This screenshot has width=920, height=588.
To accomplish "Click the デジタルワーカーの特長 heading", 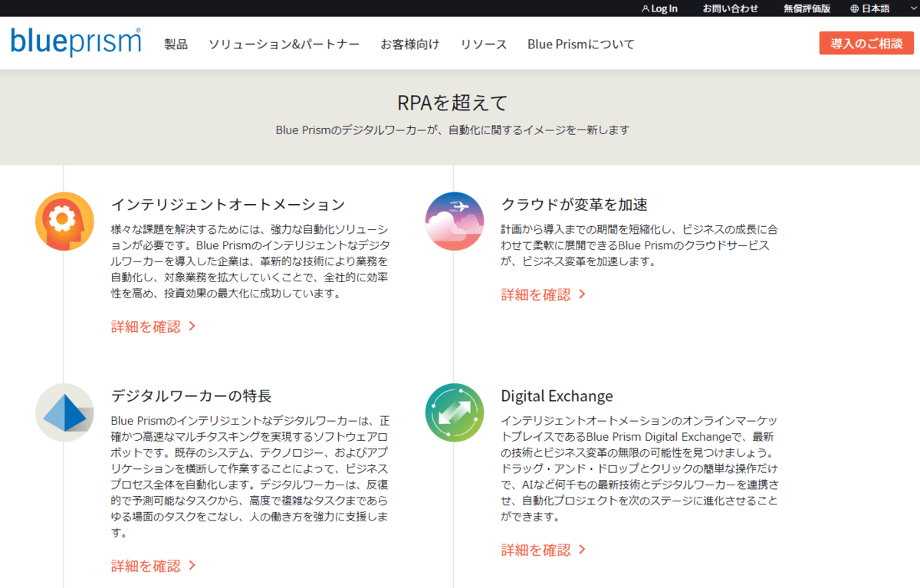I will [192, 396].
